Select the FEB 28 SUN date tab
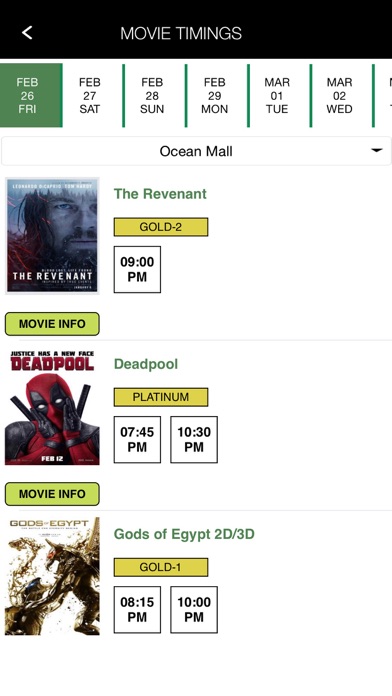Image resolution: width=392 pixels, height=696 pixels. coord(152,95)
